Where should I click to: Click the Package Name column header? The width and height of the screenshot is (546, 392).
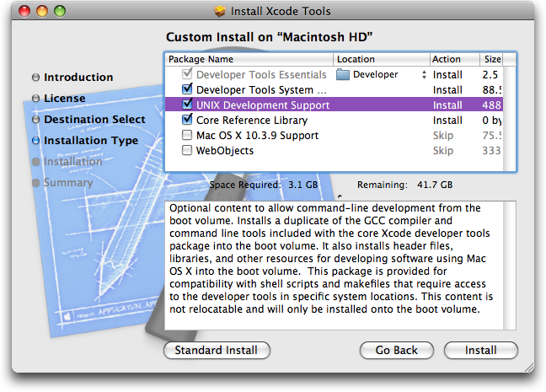point(249,59)
